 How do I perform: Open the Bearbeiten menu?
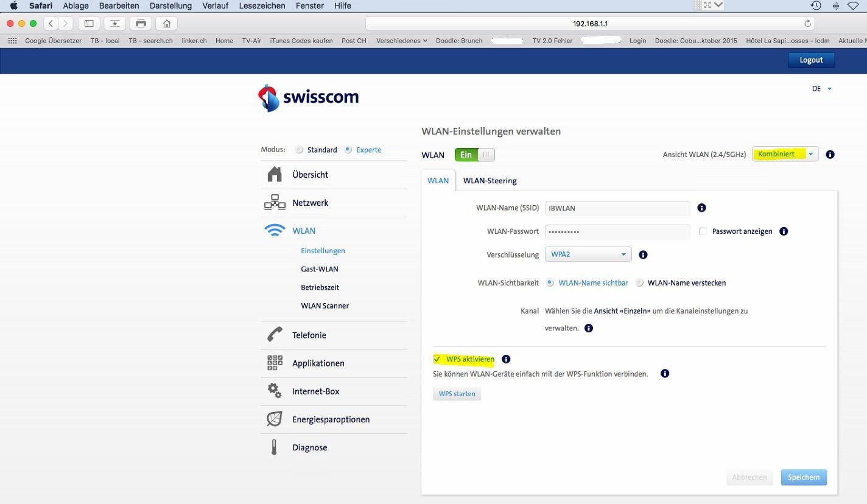(x=119, y=5)
